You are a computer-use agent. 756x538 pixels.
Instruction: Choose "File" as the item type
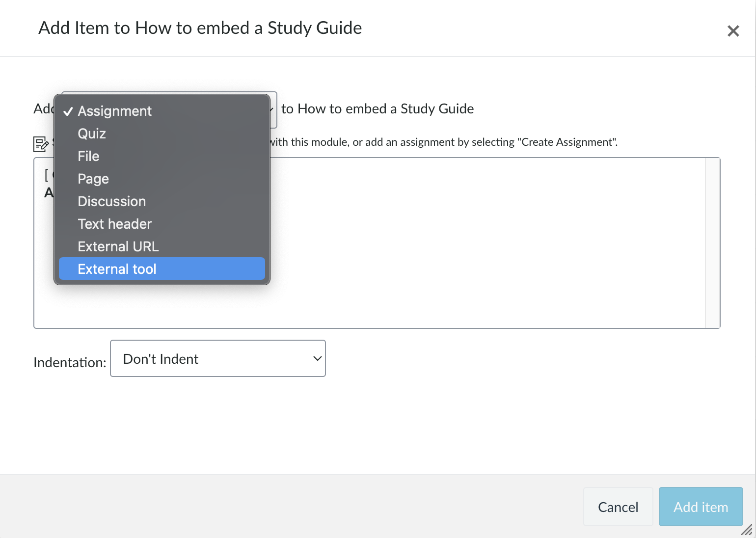click(x=88, y=156)
